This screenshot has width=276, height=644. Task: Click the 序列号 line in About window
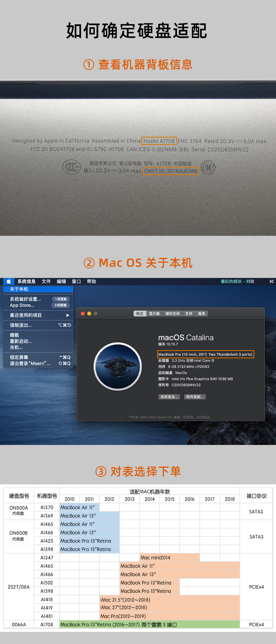tap(180, 385)
